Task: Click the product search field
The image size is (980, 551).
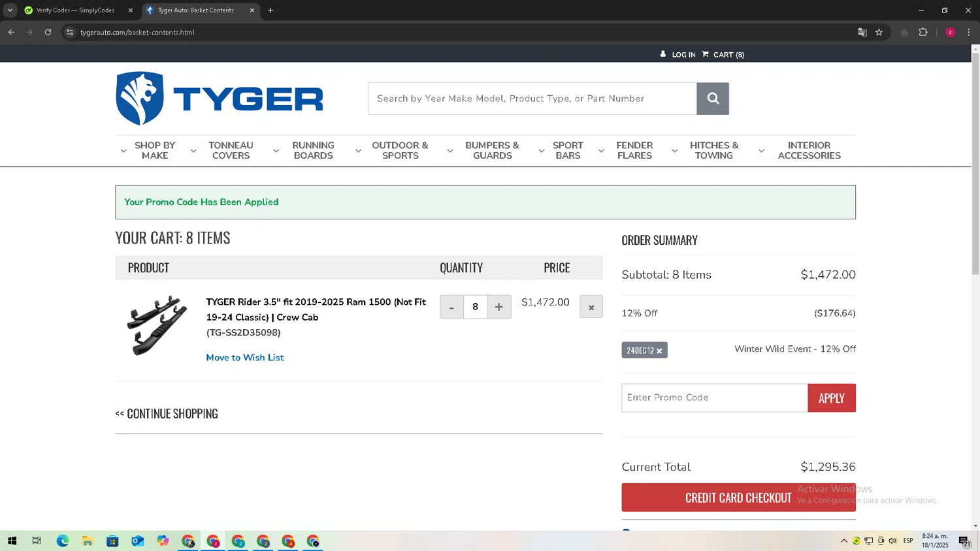Action: [532, 99]
